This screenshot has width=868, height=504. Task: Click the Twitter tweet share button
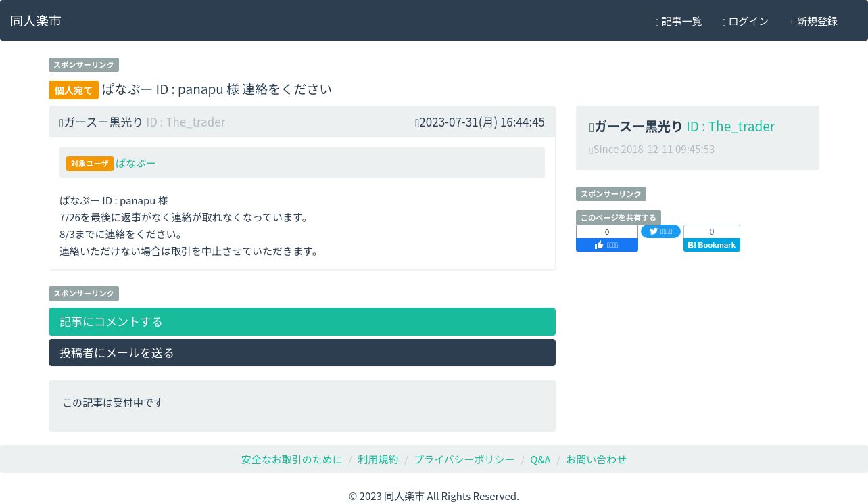pyautogui.click(x=660, y=231)
